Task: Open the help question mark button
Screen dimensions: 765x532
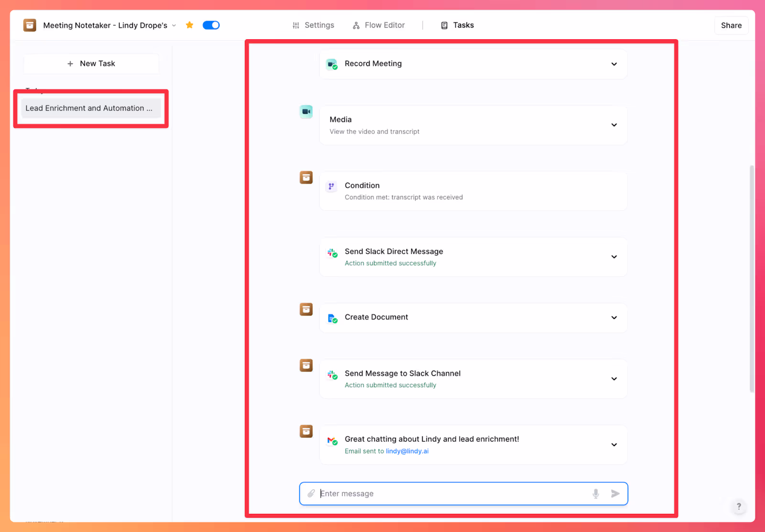Action: click(x=739, y=506)
